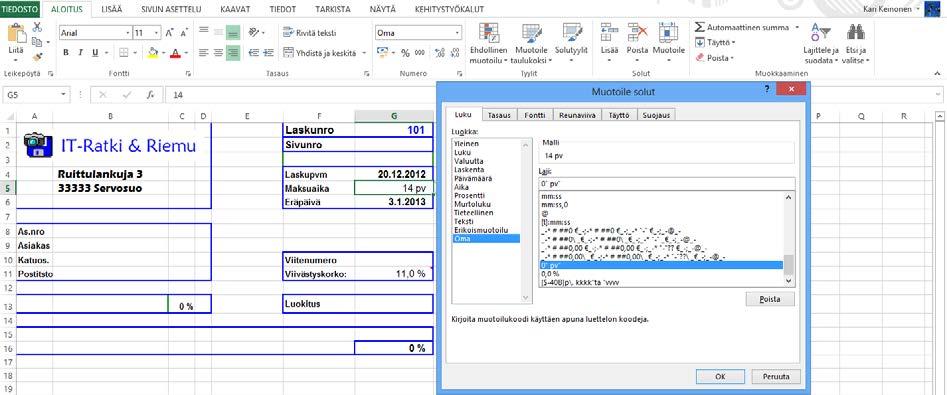Click the Laji format code field

[x=667, y=184]
